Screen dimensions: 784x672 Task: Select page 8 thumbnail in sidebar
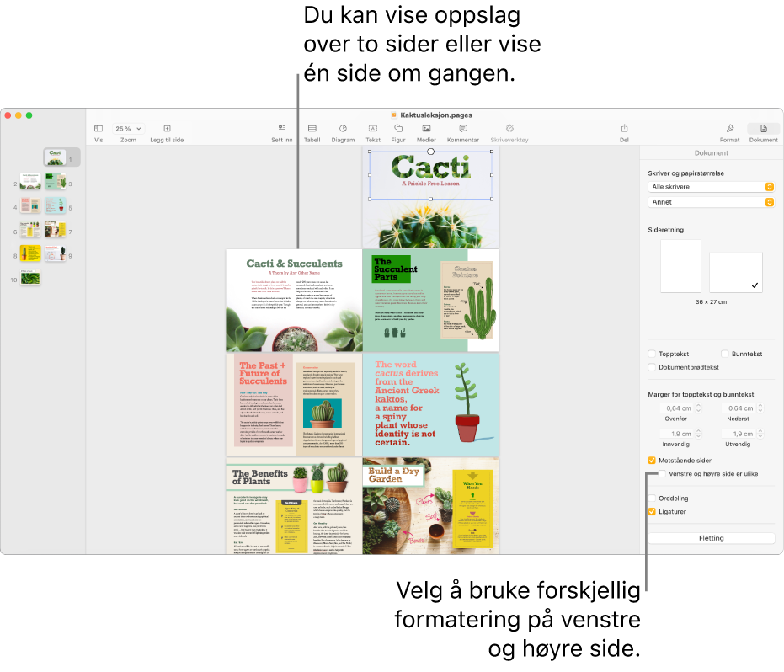tap(30, 253)
